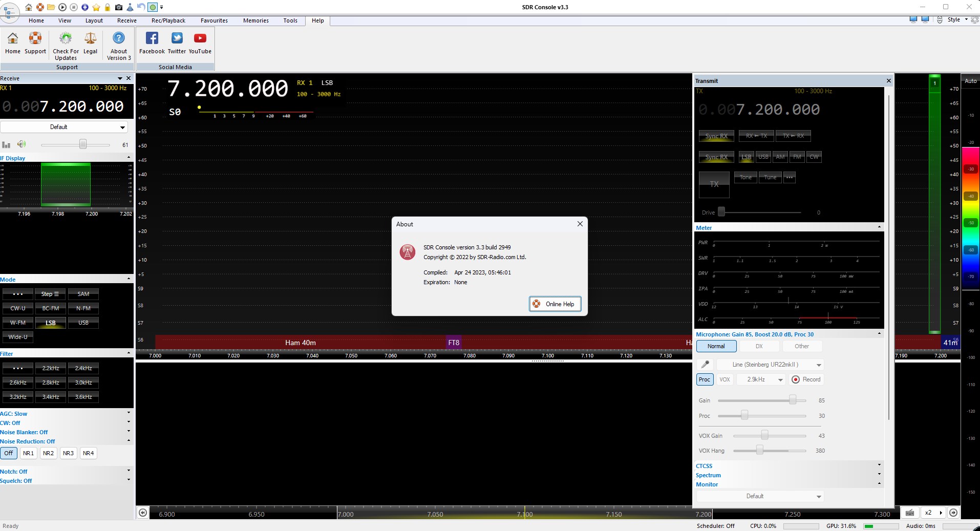980x531 pixels.
Task: Expand the CTCSS section
Action: tap(789, 466)
